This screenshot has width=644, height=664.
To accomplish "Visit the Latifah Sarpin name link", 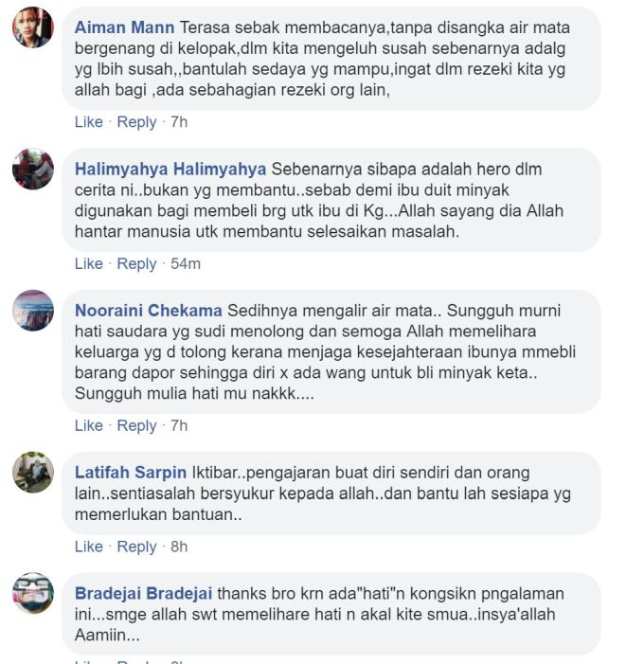I will pyautogui.click(x=131, y=472).
